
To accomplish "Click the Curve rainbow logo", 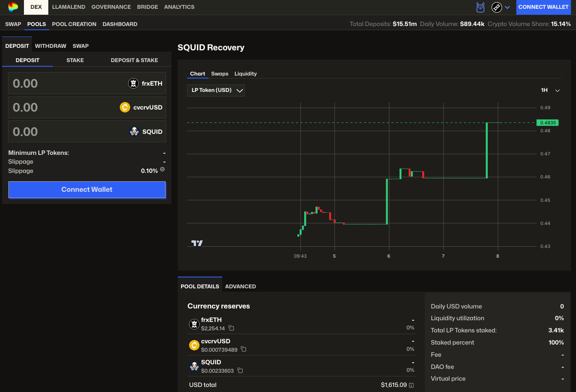I will tap(13, 7).
